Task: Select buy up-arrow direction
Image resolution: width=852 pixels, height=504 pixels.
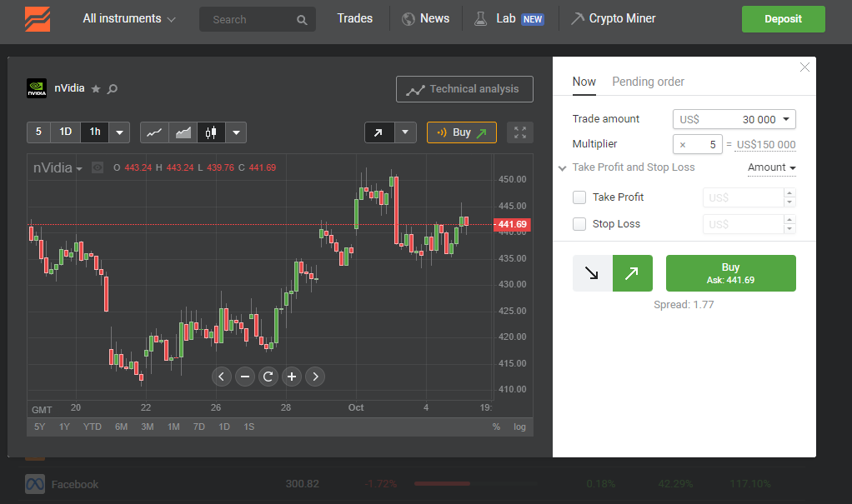Action: [x=633, y=273]
